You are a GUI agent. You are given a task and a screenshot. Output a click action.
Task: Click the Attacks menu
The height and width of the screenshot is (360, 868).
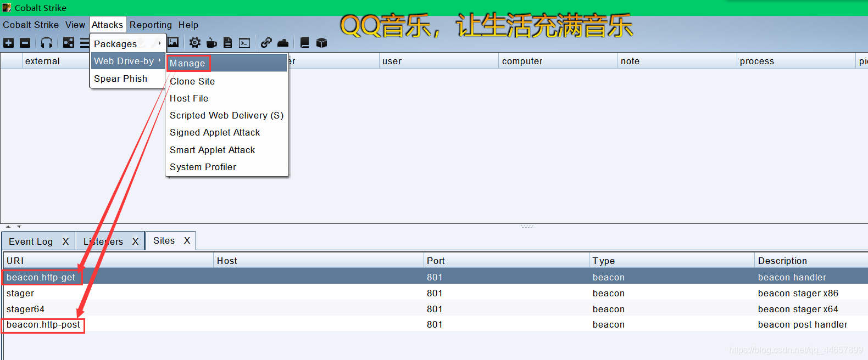107,25
